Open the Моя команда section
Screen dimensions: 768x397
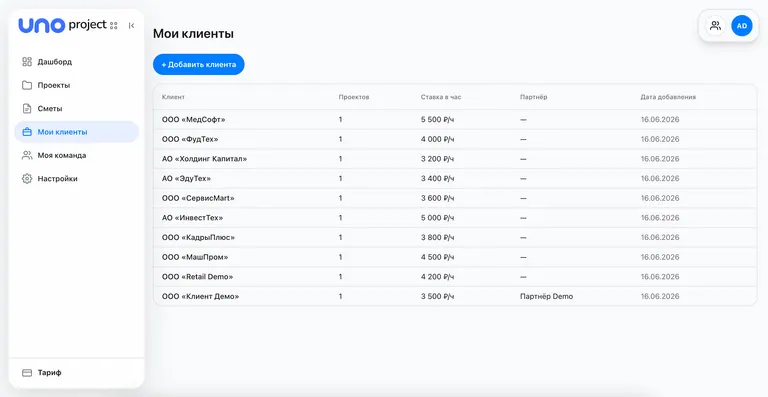77,155
